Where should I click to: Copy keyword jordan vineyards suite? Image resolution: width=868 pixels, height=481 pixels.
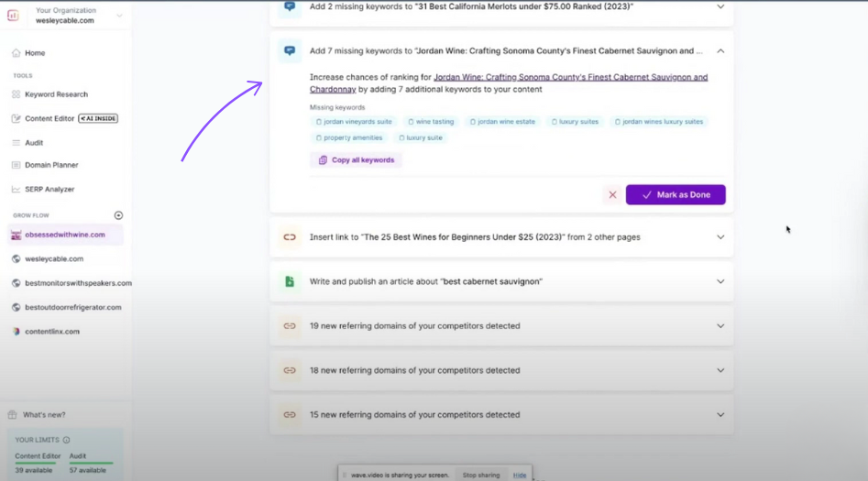pyautogui.click(x=353, y=122)
